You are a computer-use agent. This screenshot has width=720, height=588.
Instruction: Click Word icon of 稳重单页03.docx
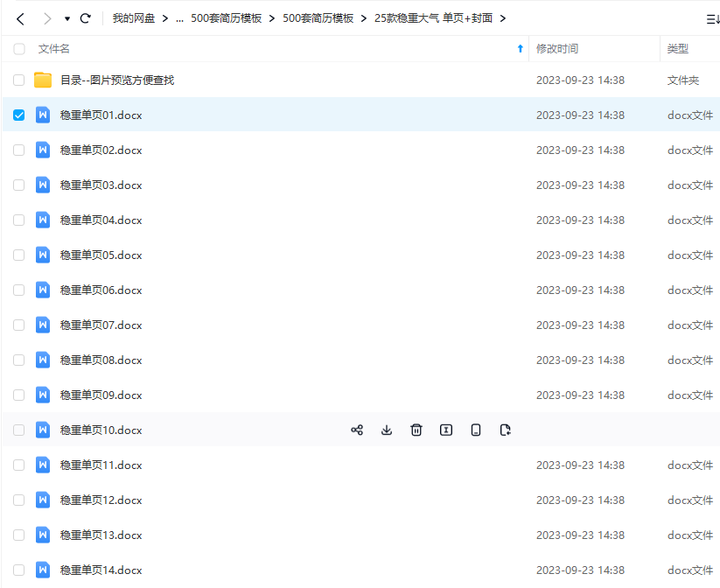pyautogui.click(x=43, y=185)
